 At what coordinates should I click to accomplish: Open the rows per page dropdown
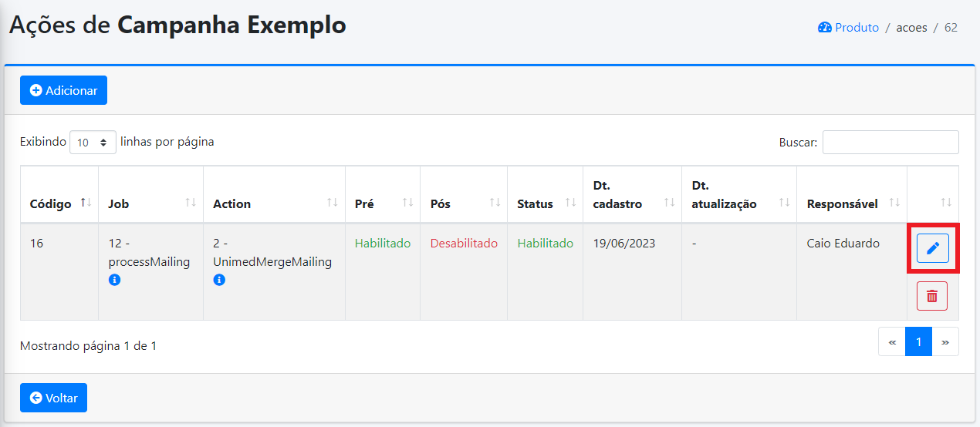(93, 143)
